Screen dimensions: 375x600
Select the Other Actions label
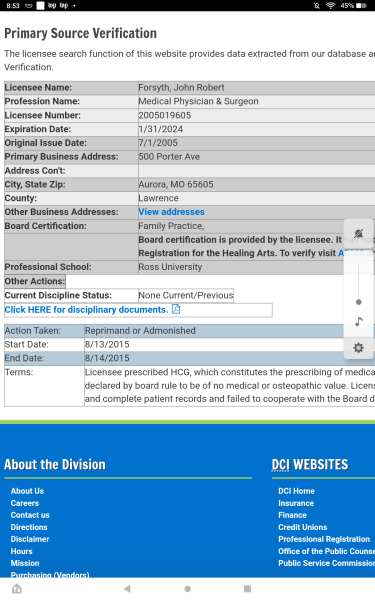(35, 281)
